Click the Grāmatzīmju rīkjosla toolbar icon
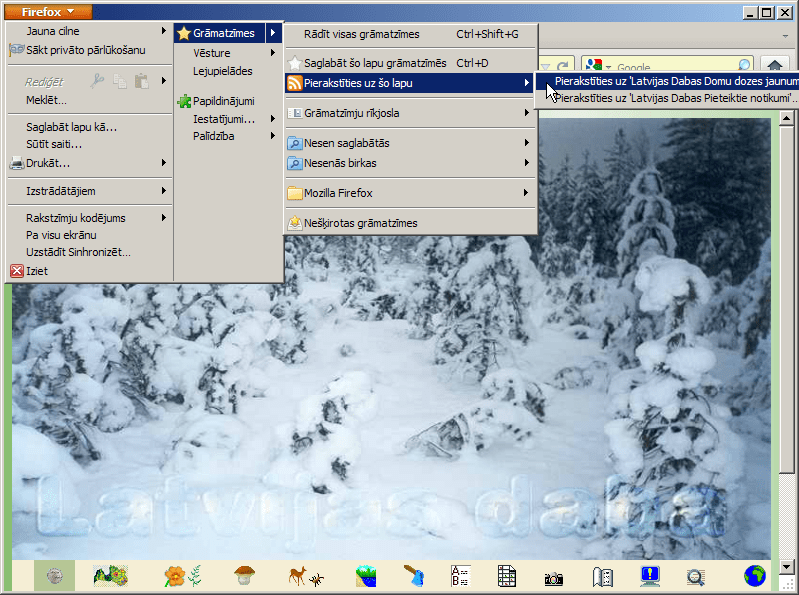 point(295,113)
